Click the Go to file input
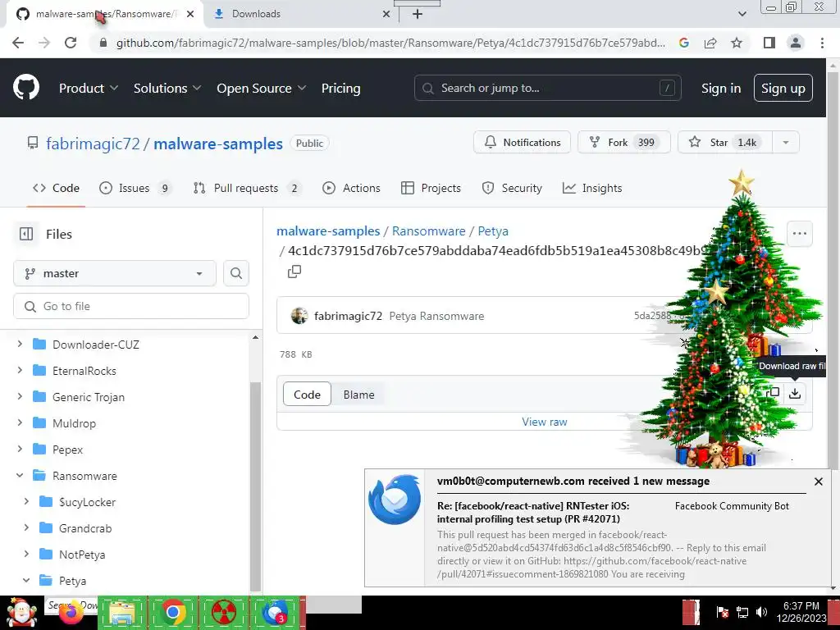This screenshot has height=630, width=840. [x=131, y=306]
